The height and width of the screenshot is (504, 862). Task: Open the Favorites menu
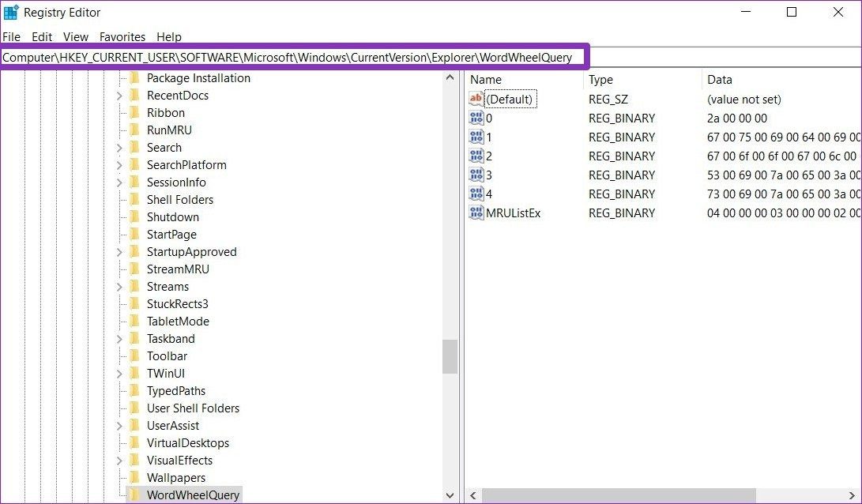pyautogui.click(x=122, y=37)
